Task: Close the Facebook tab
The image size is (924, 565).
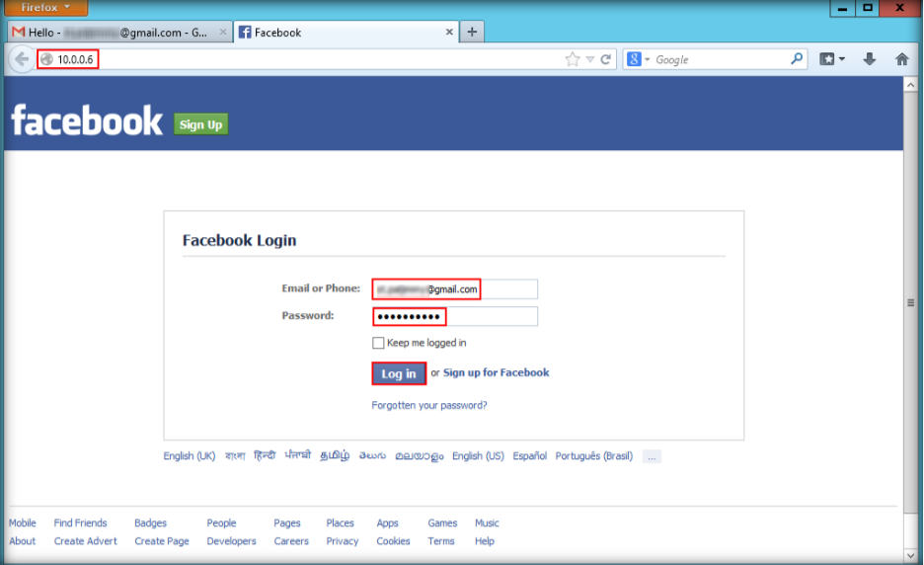Action: point(450,32)
